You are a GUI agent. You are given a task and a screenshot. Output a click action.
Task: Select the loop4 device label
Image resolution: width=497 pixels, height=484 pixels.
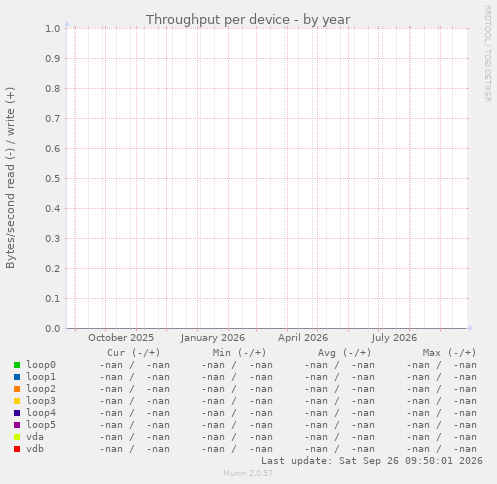coord(41,413)
